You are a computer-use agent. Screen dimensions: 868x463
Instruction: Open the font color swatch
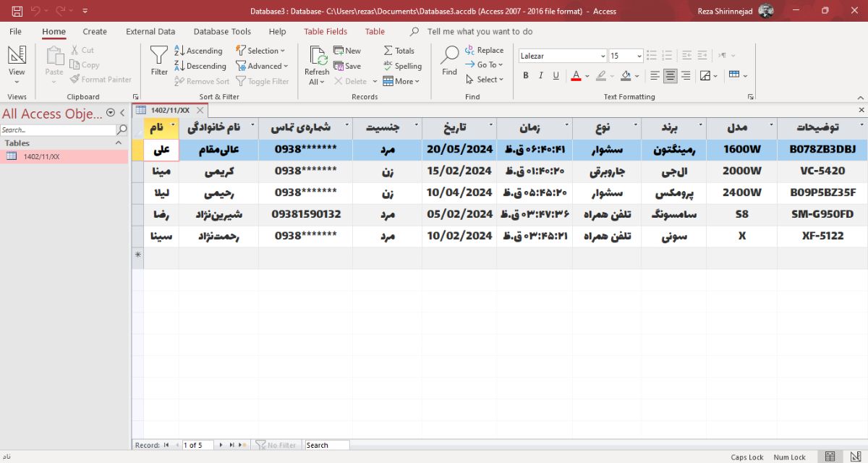click(576, 75)
